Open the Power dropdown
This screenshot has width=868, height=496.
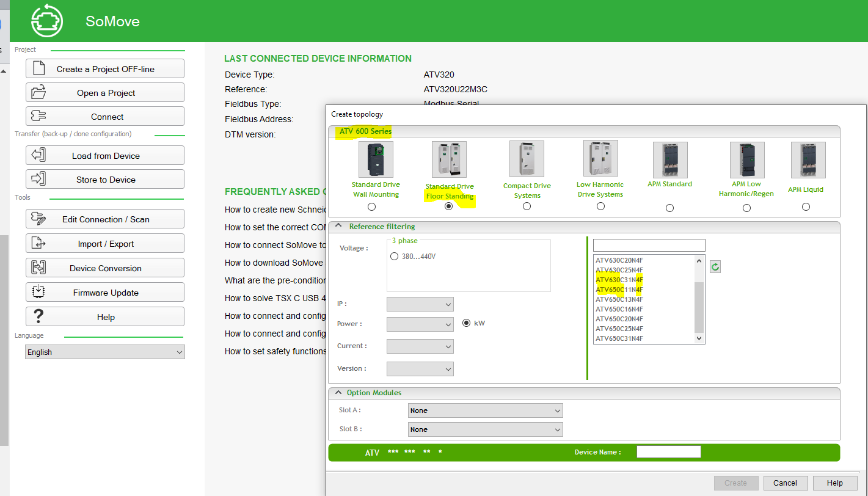click(420, 324)
